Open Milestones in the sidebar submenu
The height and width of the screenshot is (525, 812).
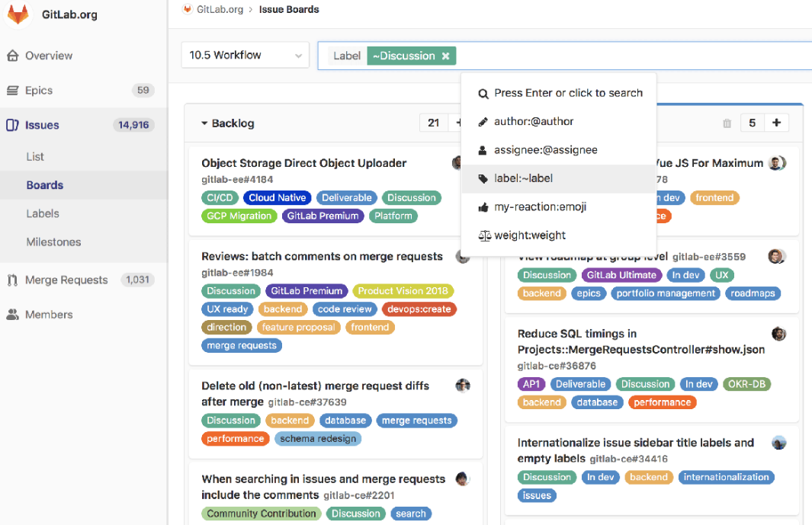54,242
